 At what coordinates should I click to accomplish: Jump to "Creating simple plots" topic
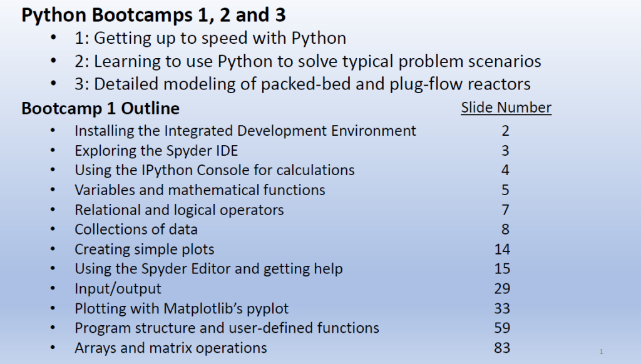144,249
